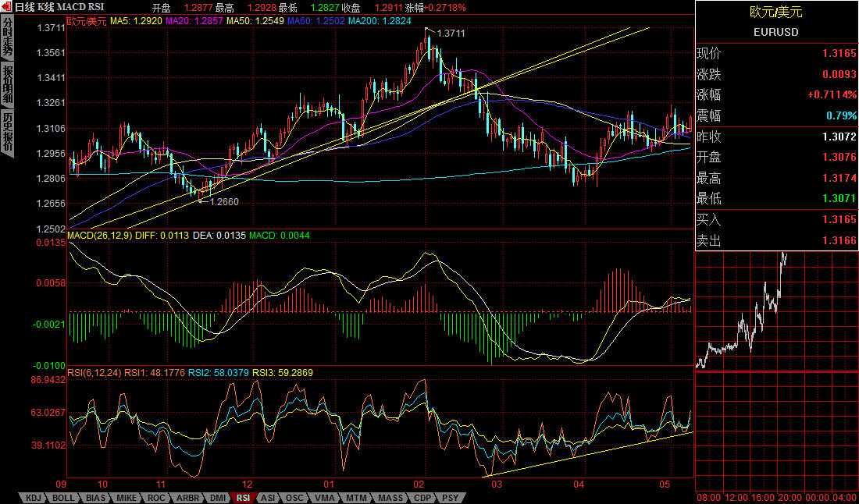Switch to the ASI indicator tab
Viewport: 859px width, 504px height.
coord(269,498)
